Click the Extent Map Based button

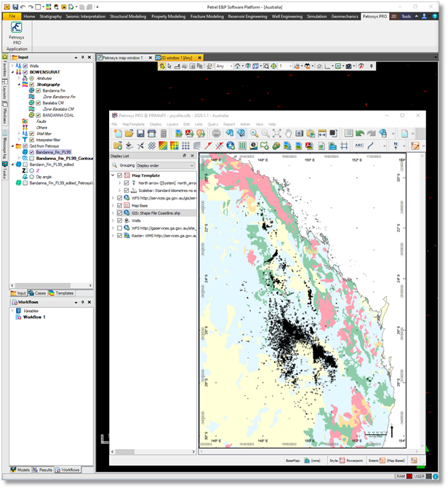click(x=387, y=461)
